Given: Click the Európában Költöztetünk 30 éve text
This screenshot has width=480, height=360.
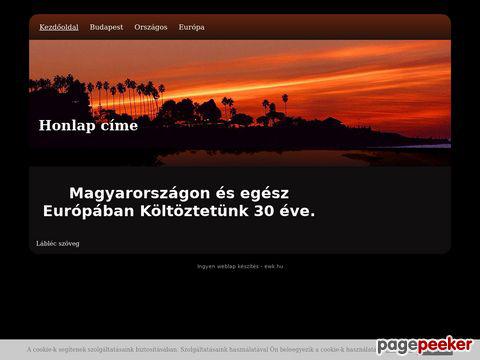Looking at the screenshot, I should click(179, 211).
